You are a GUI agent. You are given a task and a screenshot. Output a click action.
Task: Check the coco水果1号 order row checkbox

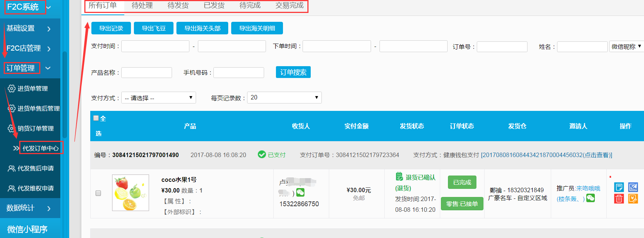tap(98, 193)
